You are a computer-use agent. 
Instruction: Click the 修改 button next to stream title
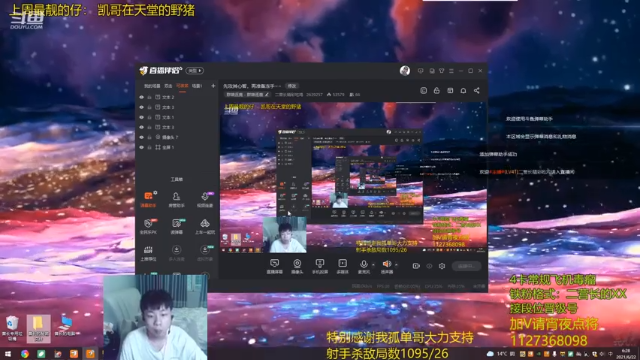[x=292, y=86]
